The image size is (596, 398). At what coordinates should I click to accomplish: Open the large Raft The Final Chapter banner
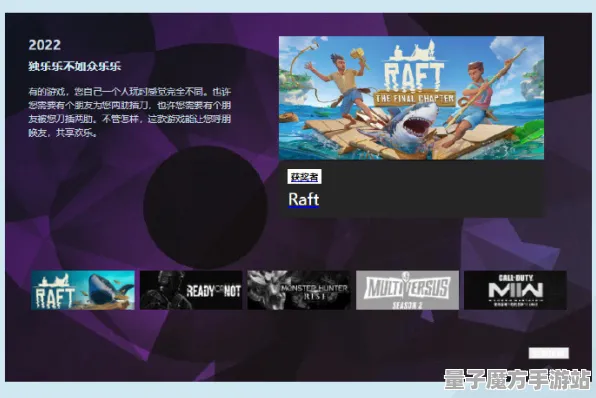(411, 98)
